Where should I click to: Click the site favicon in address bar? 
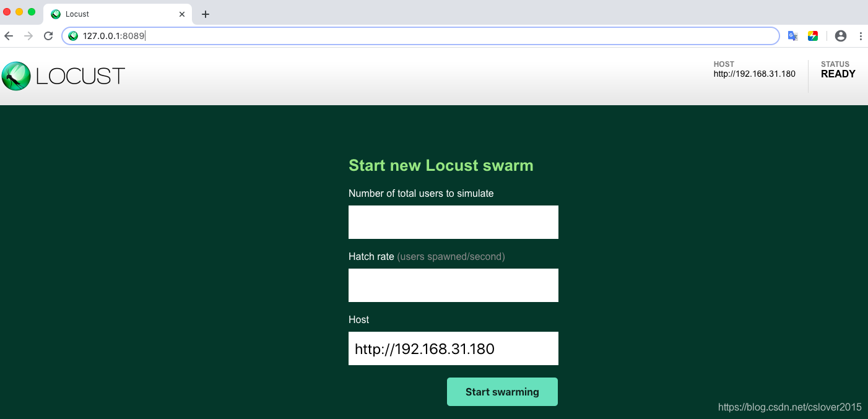[73, 36]
